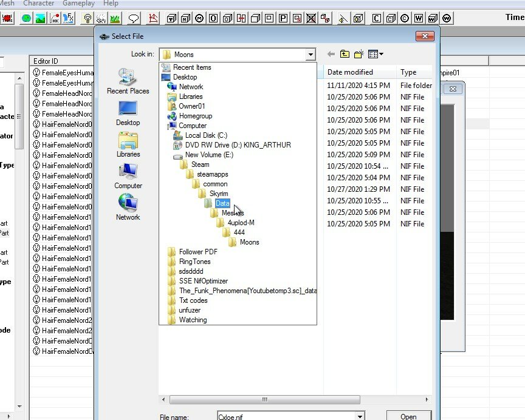This screenshot has height=420, width=525.
Task: Toggle the grass toolbar icon
Action: [x=115, y=18]
